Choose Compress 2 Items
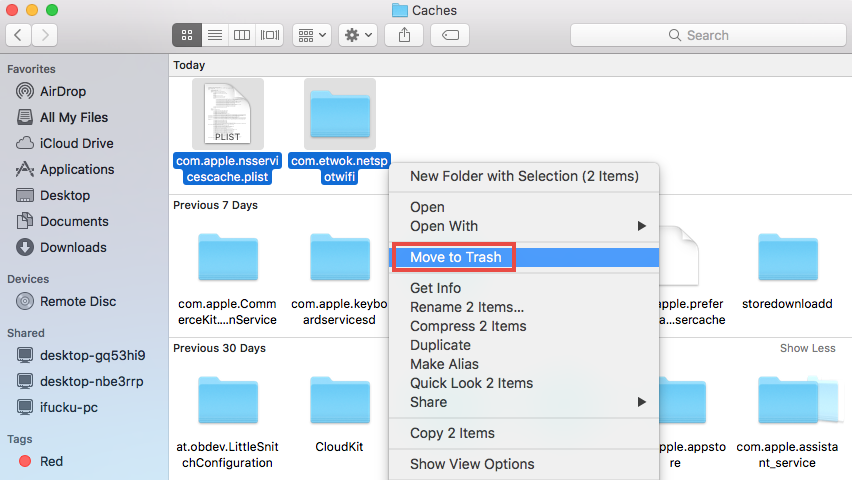 click(x=524, y=326)
